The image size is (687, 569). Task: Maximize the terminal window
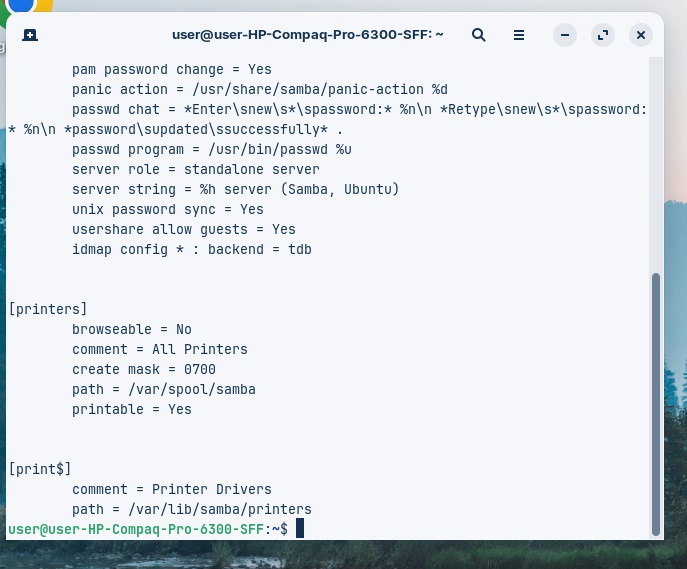click(602, 35)
